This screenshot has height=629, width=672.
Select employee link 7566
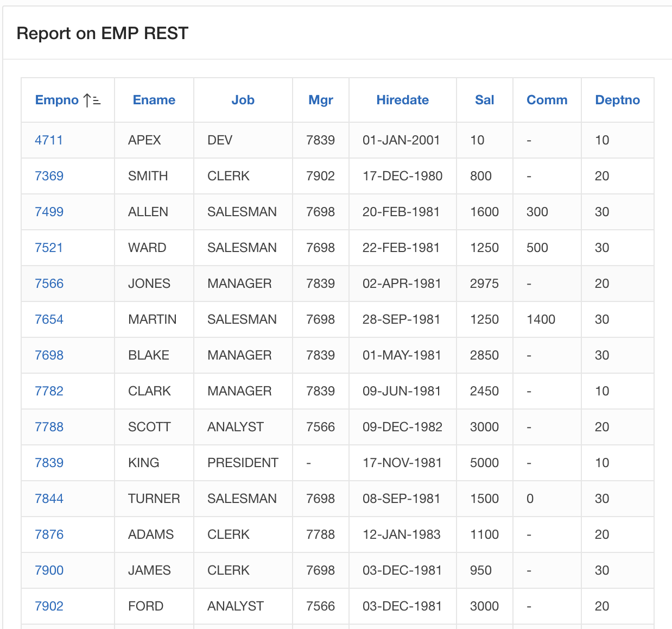pos(49,284)
